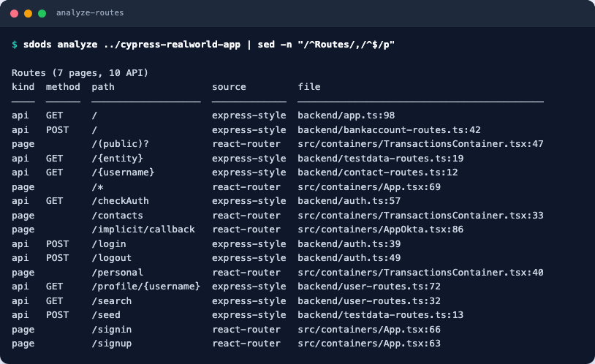Click GET method in /search row
595x364 pixels.
point(54,300)
